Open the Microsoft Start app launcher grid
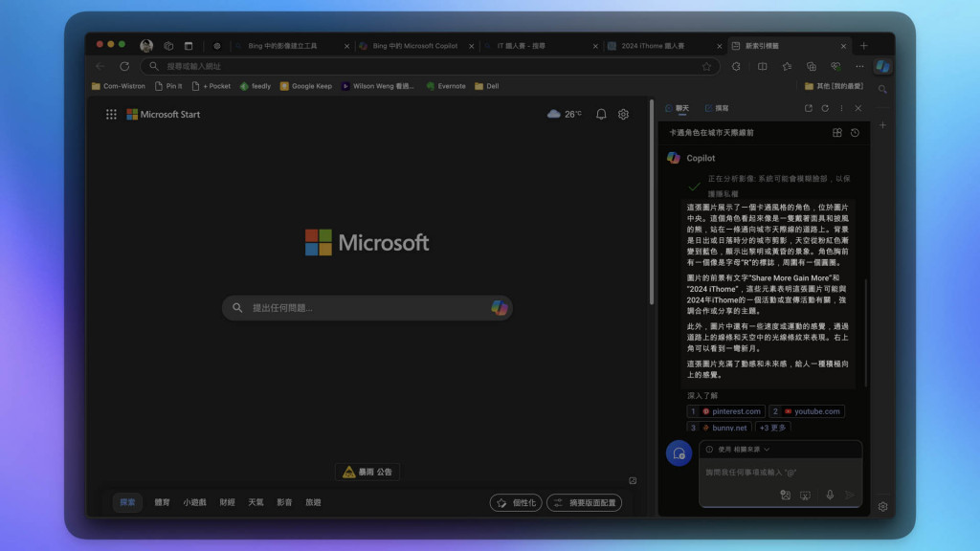The width and height of the screenshot is (980, 551). [111, 115]
